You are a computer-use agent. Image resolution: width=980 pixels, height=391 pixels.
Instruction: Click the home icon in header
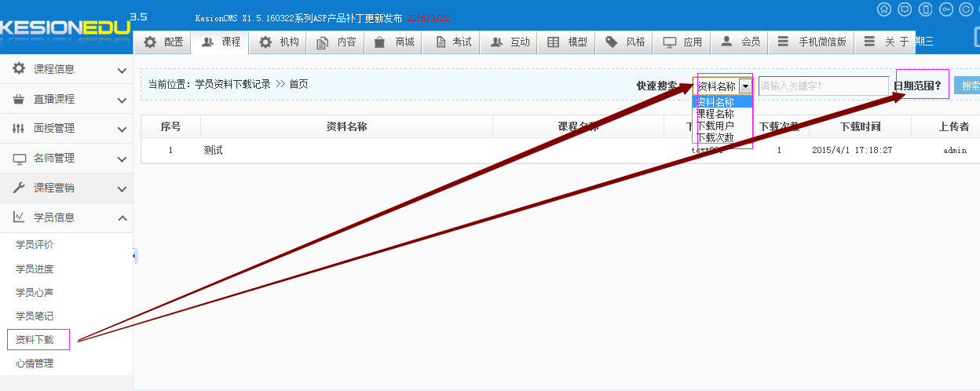click(883, 9)
